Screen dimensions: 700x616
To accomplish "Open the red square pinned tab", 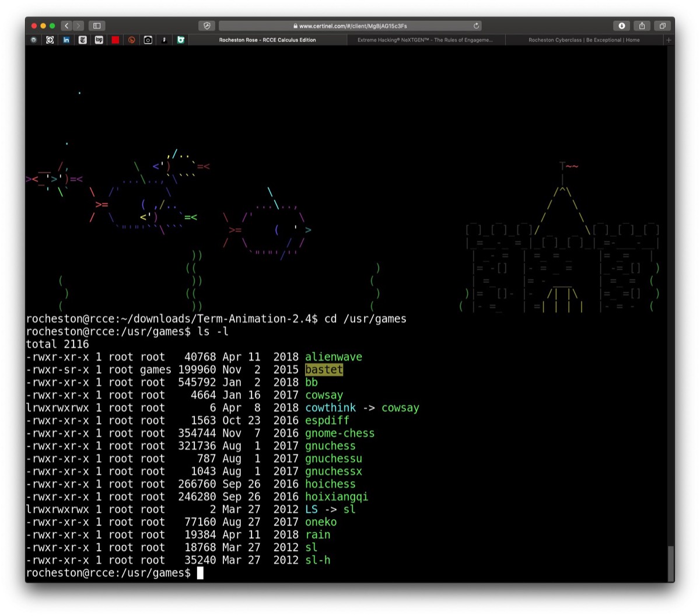I will 116,40.
